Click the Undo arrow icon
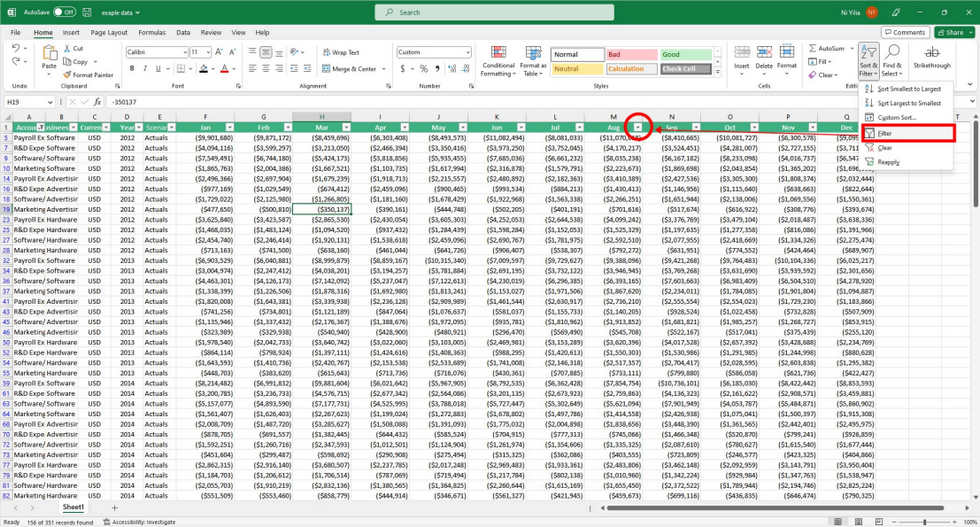This screenshot has height=527, width=980. [x=16, y=48]
